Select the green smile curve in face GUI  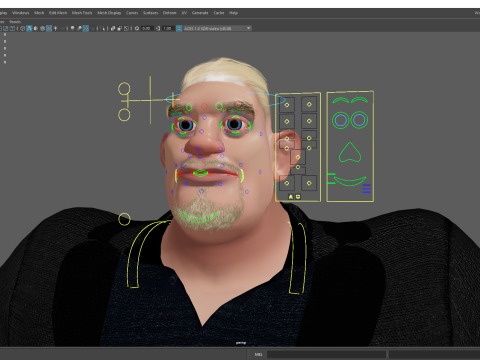pos(350,181)
